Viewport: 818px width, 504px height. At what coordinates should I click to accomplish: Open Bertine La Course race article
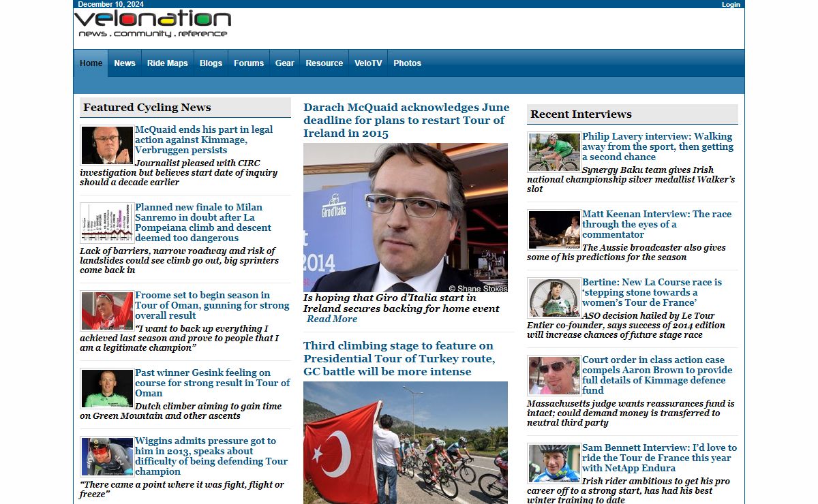[x=652, y=292]
